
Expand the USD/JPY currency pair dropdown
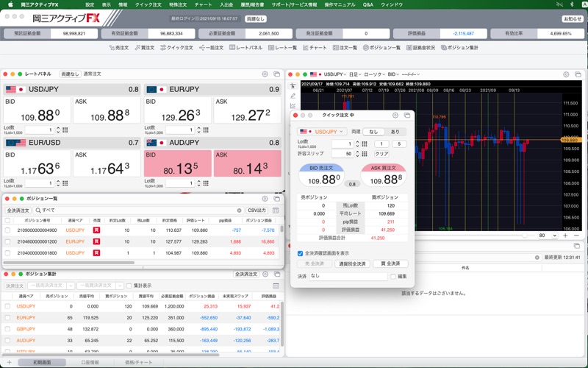coord(327,131)
